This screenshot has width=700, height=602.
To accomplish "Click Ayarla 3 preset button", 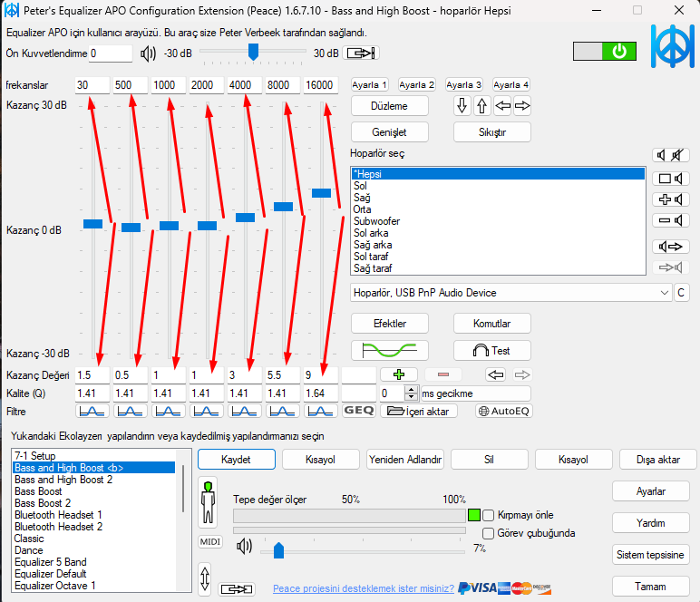I will pyautogui.click(x=464, y=85).
